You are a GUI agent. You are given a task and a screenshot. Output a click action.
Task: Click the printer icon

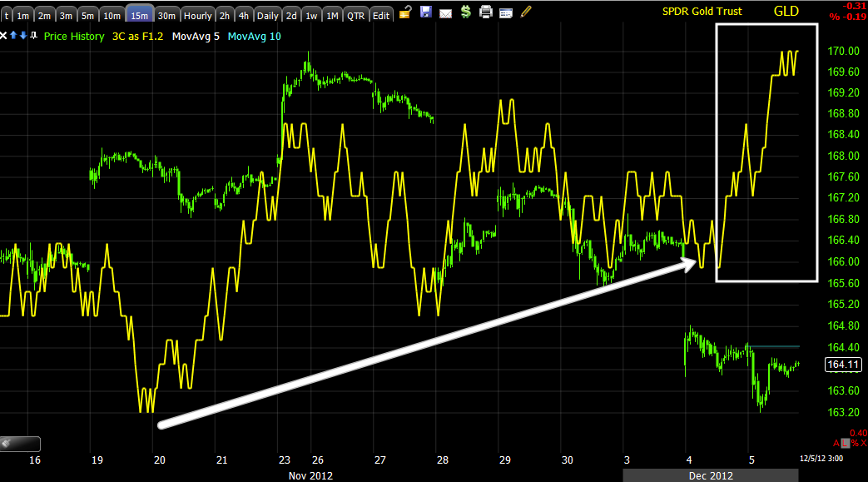point(485,12)
